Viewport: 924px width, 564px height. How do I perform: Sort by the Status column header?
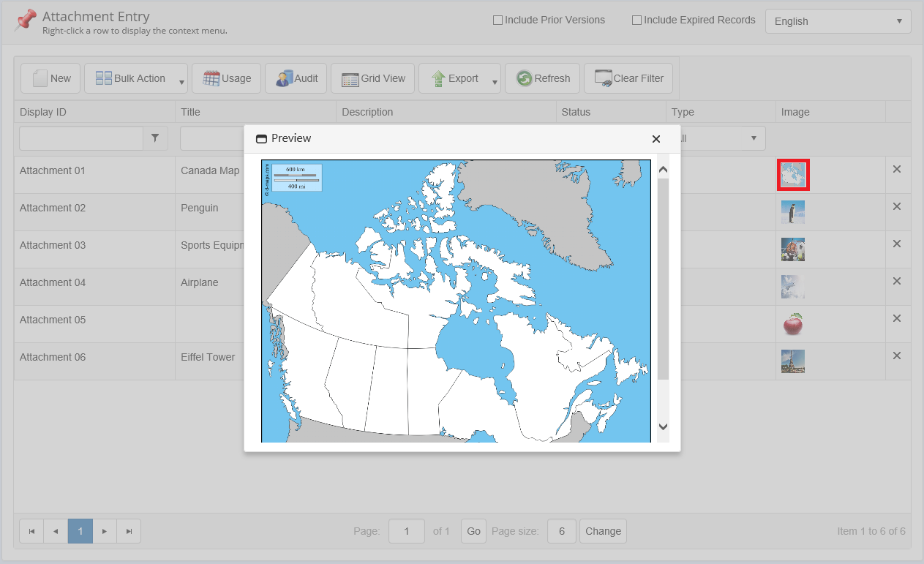click(x=576, y=112)
